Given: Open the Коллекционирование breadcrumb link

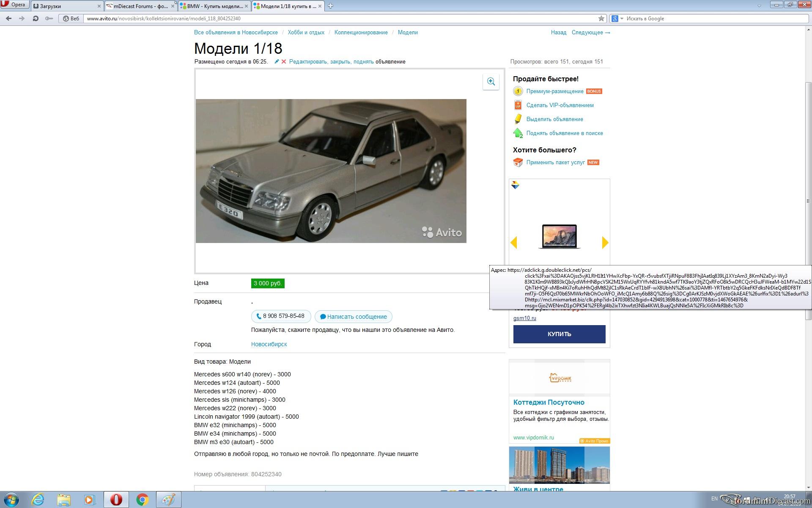Looking at the screenshot, I should pos(361,33).
